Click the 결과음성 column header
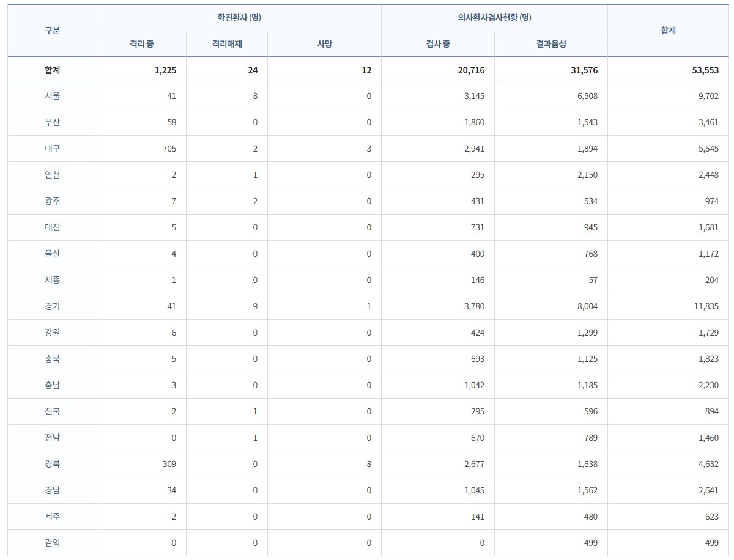Viewport: 734px width, 560px height. [551, 44]
